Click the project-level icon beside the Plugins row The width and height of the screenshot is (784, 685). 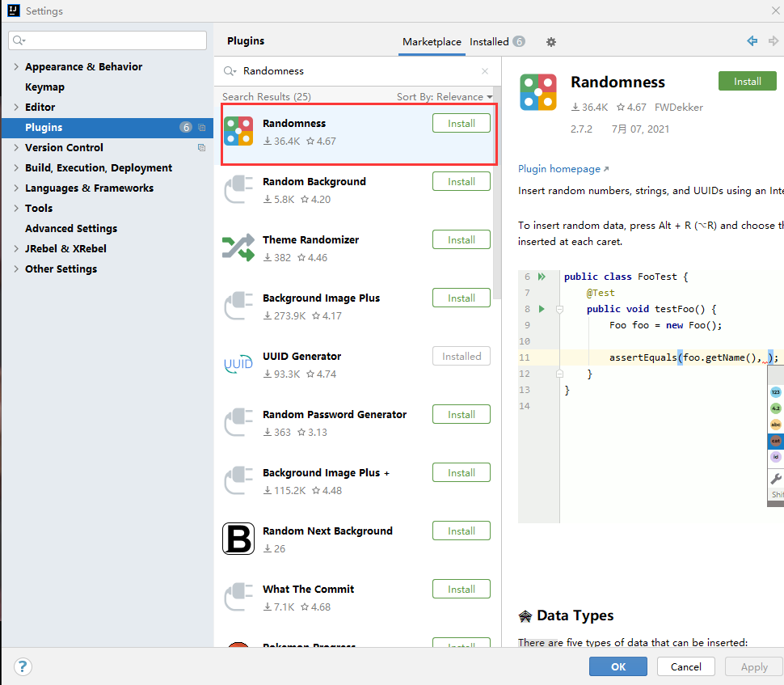pyautogui.click(x=201, y=128)
